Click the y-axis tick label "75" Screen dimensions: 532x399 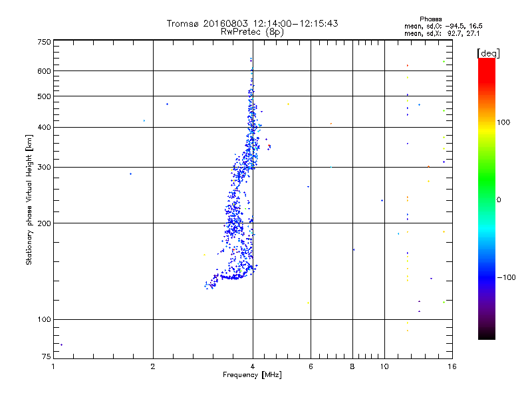47,356
